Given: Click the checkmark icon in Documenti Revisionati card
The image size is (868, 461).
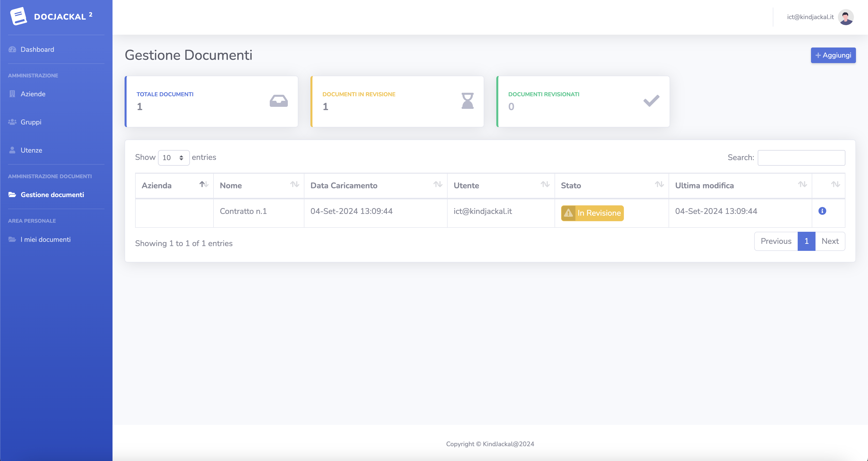Looking at the screenshot, I should click(651, 101).
